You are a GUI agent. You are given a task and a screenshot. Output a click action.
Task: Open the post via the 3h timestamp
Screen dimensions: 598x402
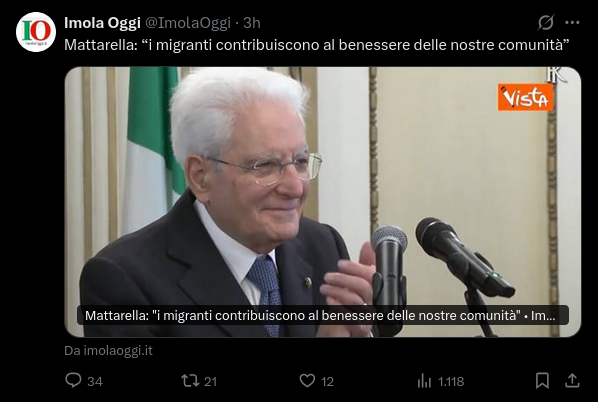(252, 23)
